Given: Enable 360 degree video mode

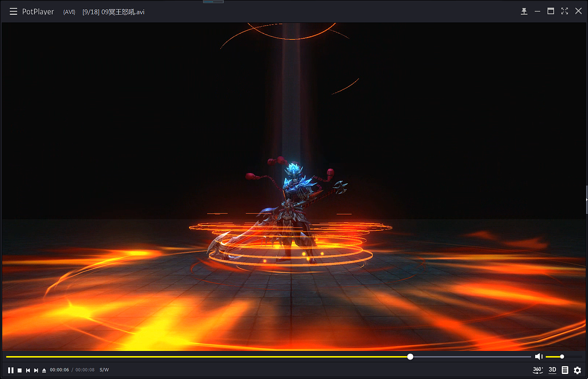Looking at the screenshot, I should click(538, 370).
